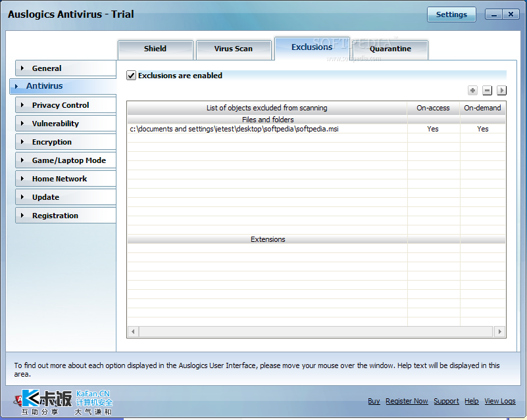Select the softpedia.msi exclusion row

(316, 129)
